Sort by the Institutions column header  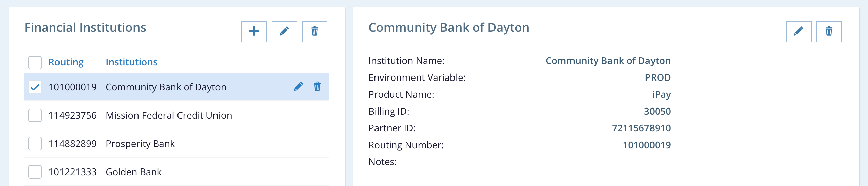tap(131, 62)
